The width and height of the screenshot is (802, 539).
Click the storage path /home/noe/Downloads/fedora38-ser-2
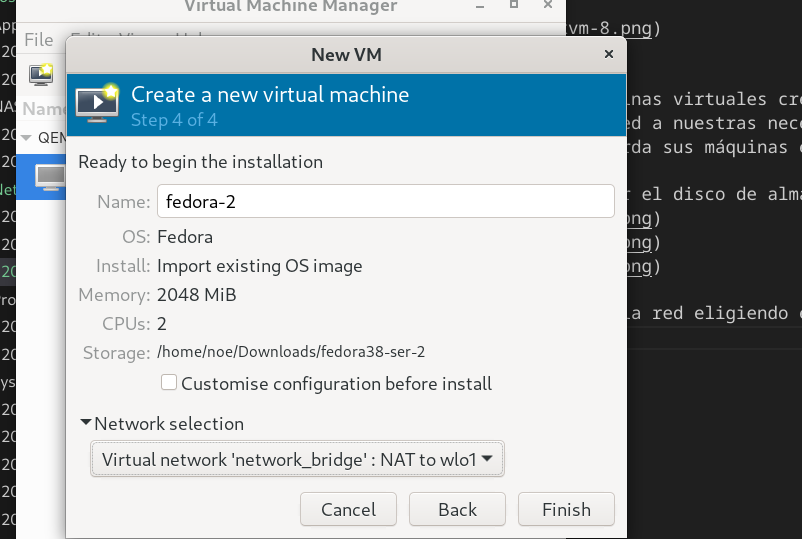coord(291,352)
